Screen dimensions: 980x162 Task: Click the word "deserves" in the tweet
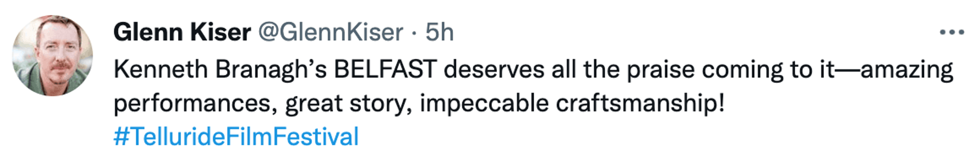tap(494, 70)
